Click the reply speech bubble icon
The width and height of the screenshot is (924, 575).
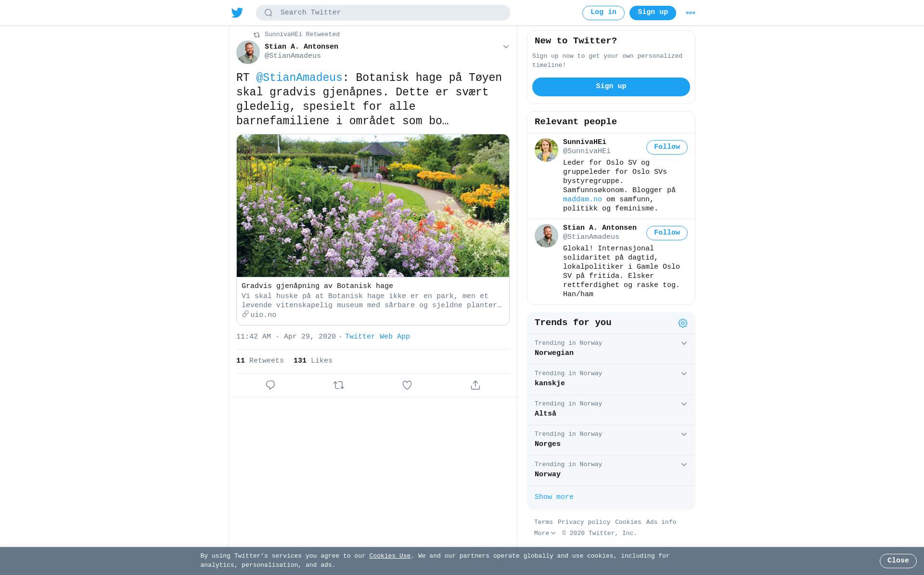pyautogui.click(x=270, y=385)
